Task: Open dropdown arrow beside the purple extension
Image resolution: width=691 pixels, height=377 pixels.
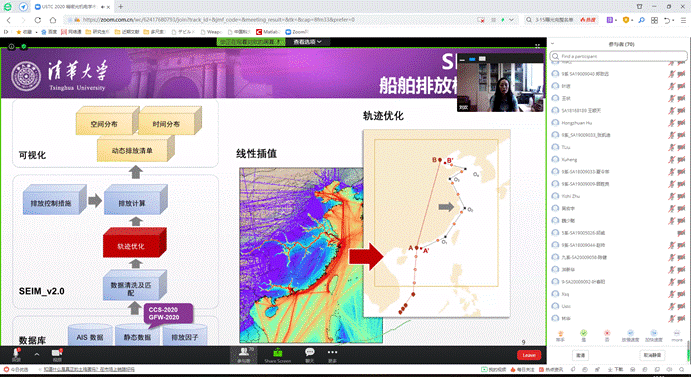Action: tap(616, 20)
